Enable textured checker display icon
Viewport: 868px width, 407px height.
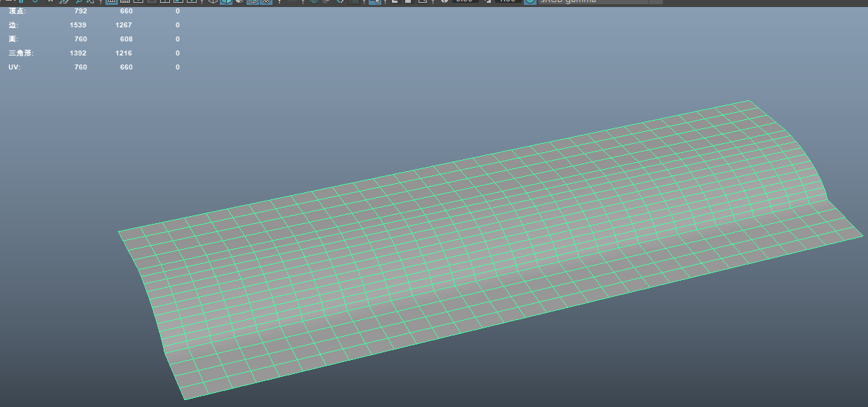click(x=267, y=1)
